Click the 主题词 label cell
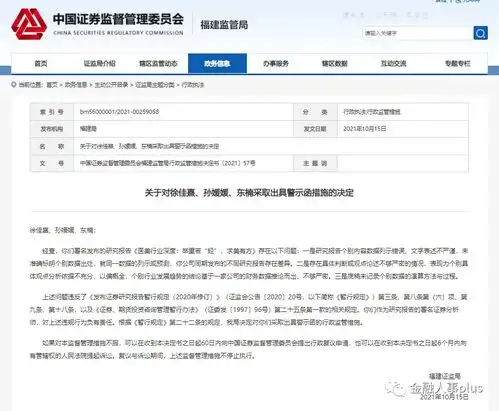Viewport: 499px width, 411px height. tap(315, 163)
